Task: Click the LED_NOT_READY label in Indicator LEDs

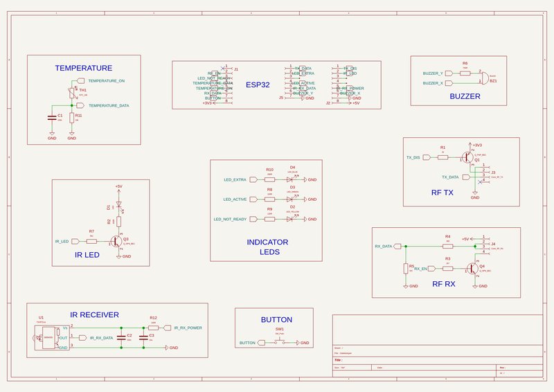Action: pos(230,220)
